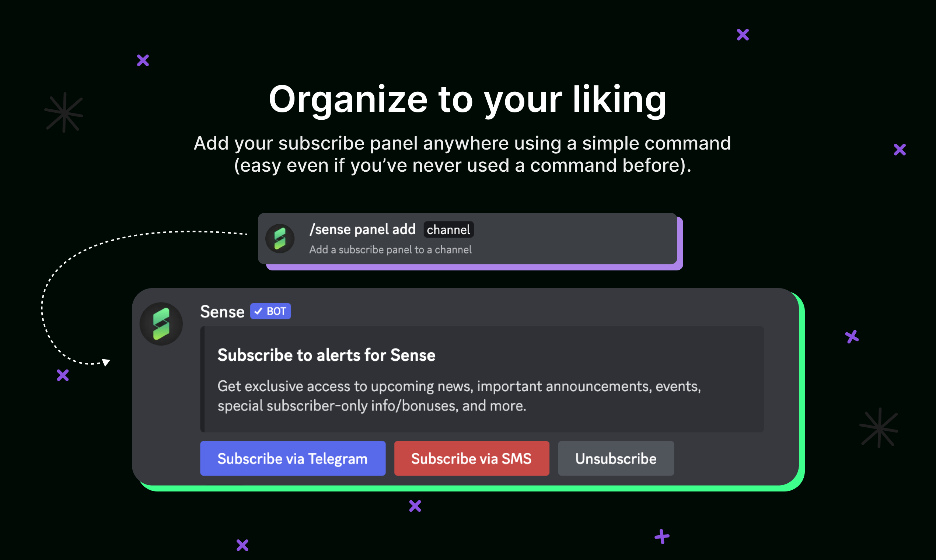The image size is (936, 560).
Task: Click the white arrowhead ending the dotted curve
Action: coord(106,362)
